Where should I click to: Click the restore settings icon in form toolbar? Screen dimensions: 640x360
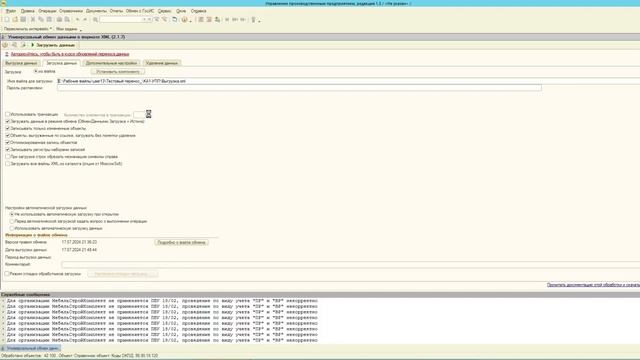14,45
